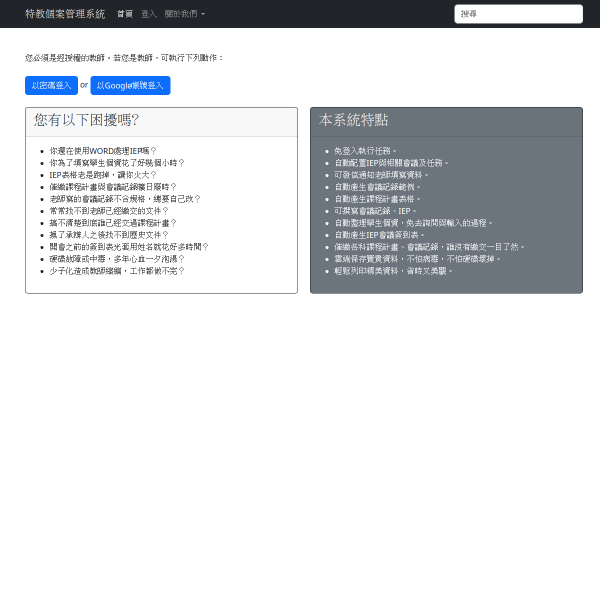Go to the 首頁 nav item
The width and height of the screenshot is (600, 600).
(x=125, y=14)
